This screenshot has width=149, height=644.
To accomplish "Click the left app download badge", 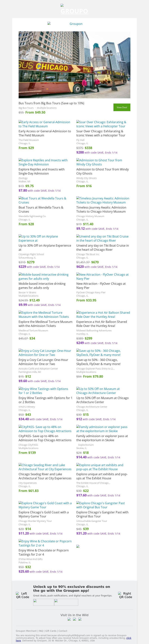I will pyautogui.click(x=44, y=602).
